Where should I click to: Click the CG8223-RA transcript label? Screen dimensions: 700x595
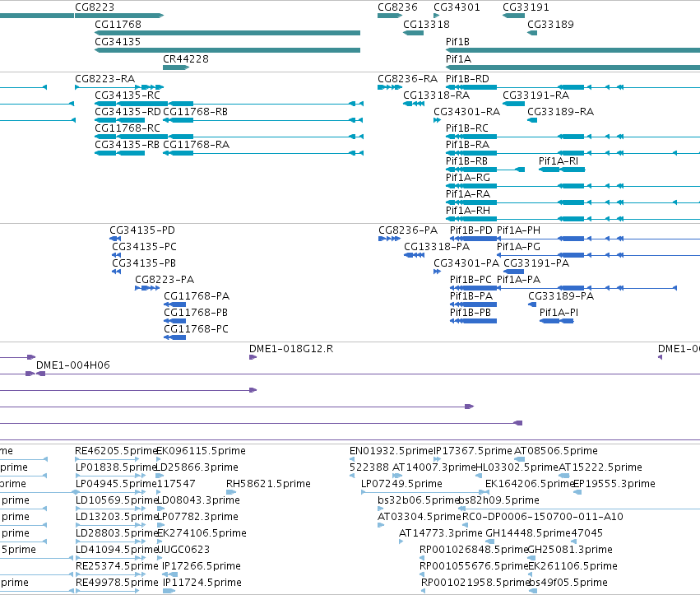(105, 79)
